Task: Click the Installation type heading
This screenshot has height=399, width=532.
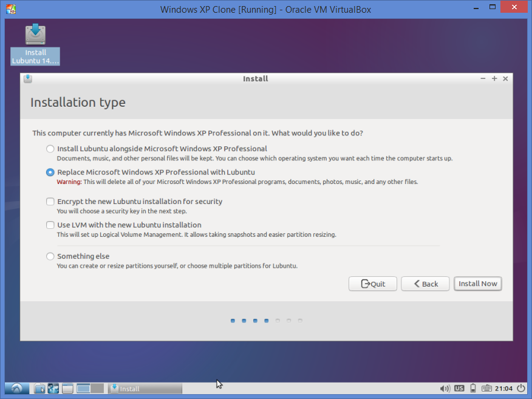Action: [78, 103]
